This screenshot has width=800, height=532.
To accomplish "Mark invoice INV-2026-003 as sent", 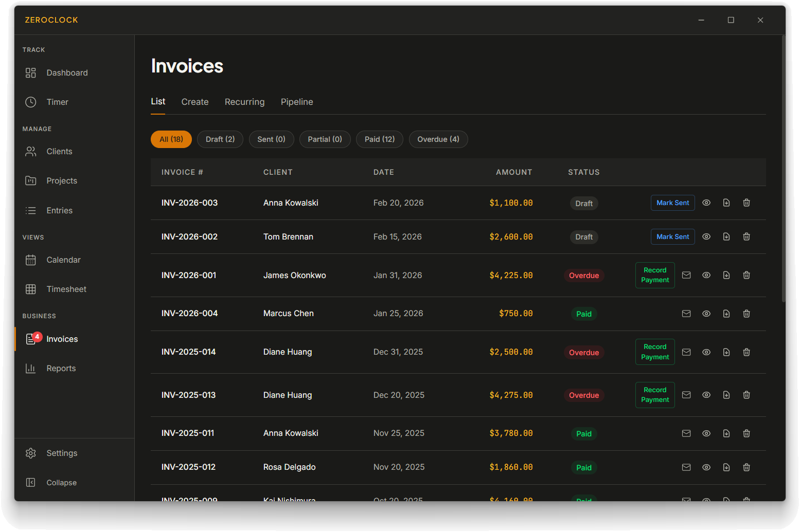I will point(672,203).
